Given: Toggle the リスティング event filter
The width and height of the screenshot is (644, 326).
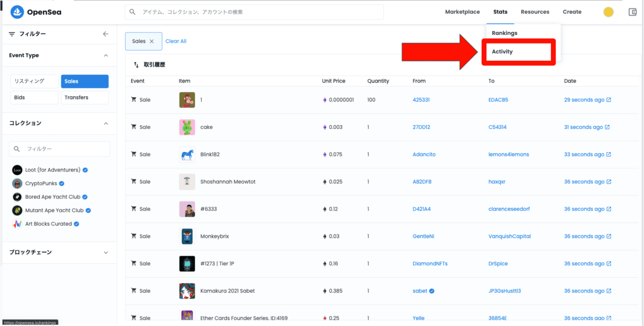Looking at the screenshot, I should tap(34, 81).
